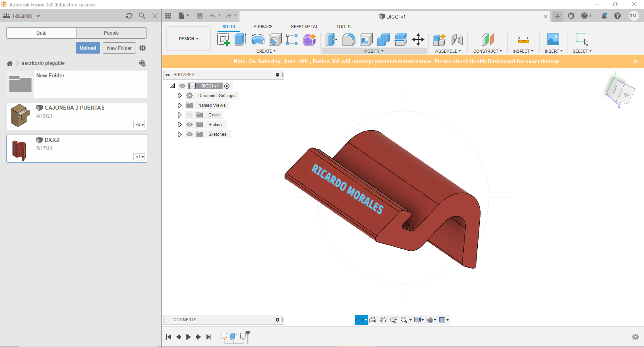This screenshot has width=644, height=347.
Task: Select the Extrude tool
Action: [240, 39]
